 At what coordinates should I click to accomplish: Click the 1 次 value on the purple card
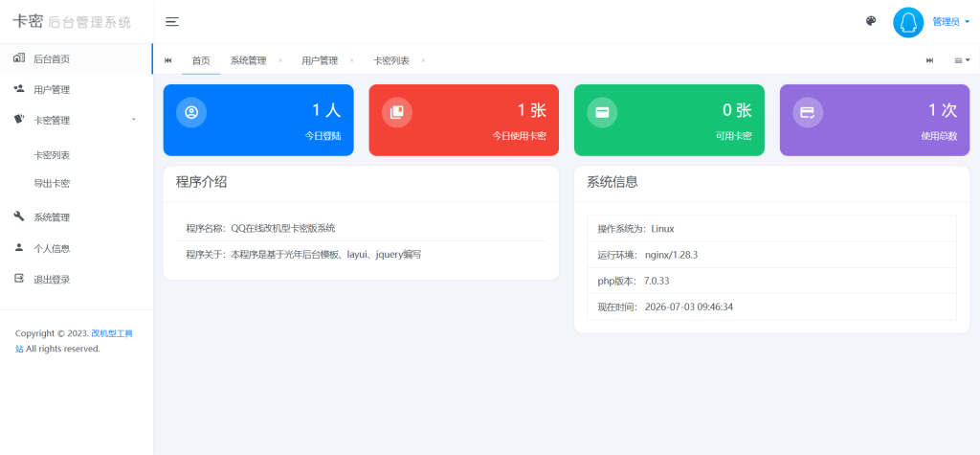pos(943,110)
